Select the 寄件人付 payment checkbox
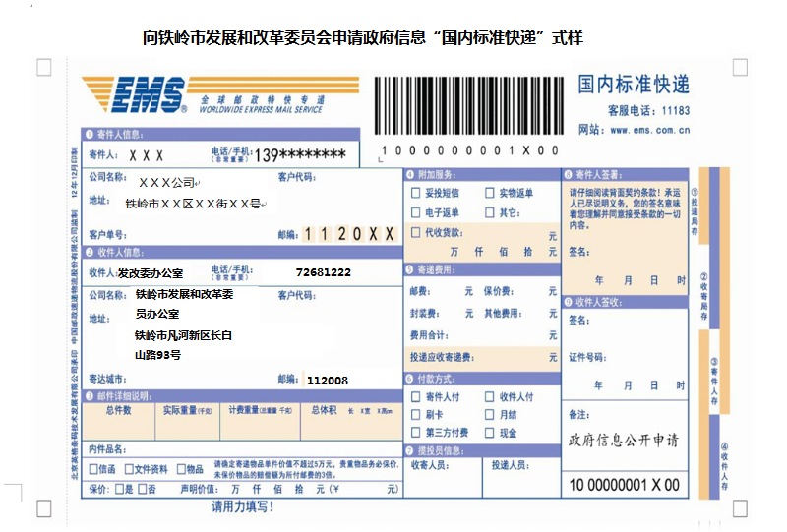The image size is (787, 532). pos(416,397)
